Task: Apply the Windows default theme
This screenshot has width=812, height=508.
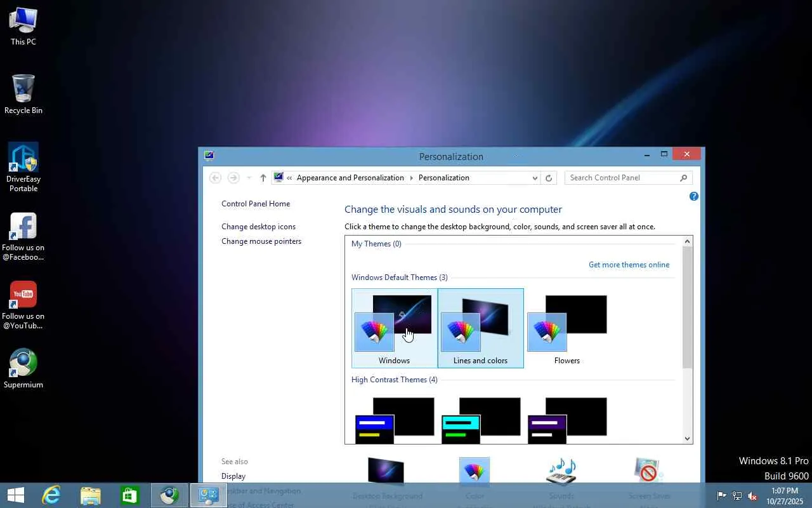Action: tap(395, 328)
